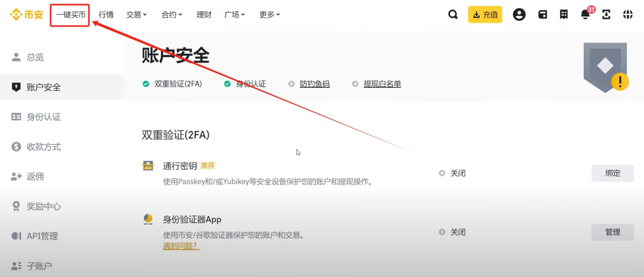This screenshot has height=277, width=644.
Task: Click the 双重验证(2FA) status text at top
Action: (x=178, y=84)
